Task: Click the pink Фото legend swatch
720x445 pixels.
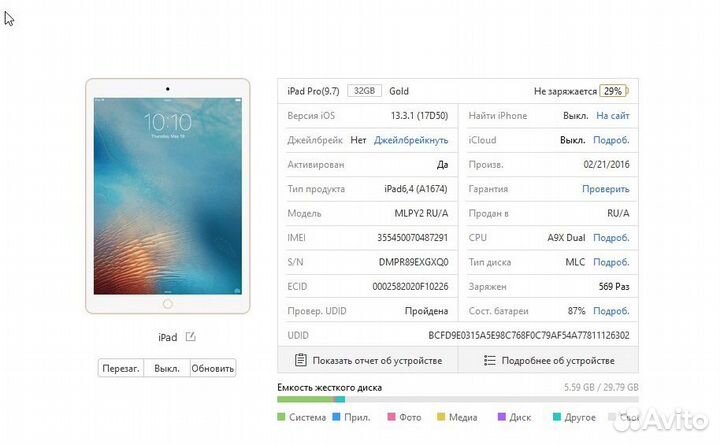Action: point(391,417)
